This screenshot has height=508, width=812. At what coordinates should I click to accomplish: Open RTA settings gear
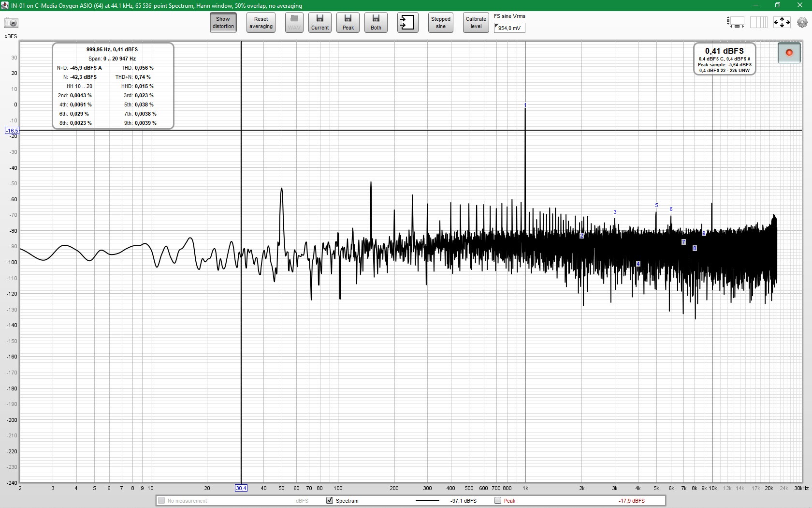(802, 22)
